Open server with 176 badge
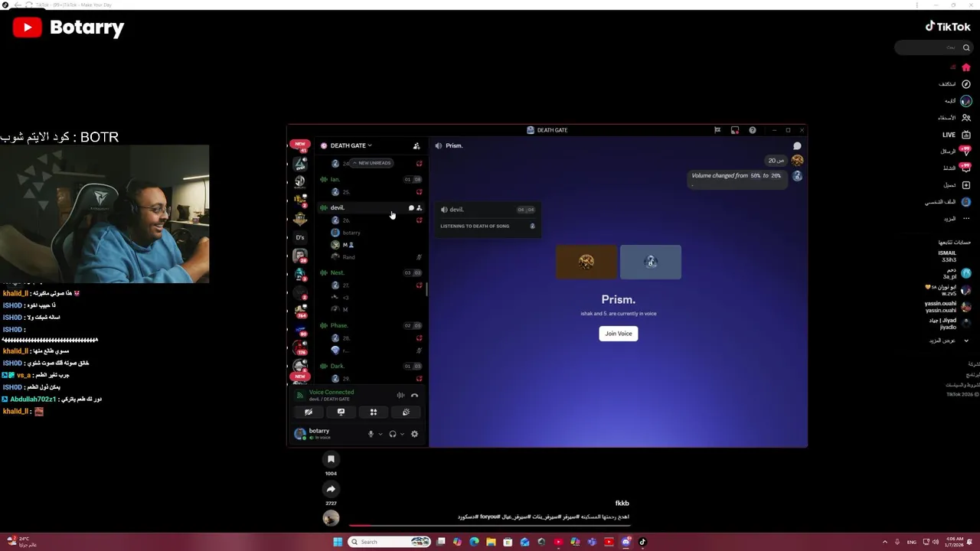Screen dimensions: 980x551 300,347
